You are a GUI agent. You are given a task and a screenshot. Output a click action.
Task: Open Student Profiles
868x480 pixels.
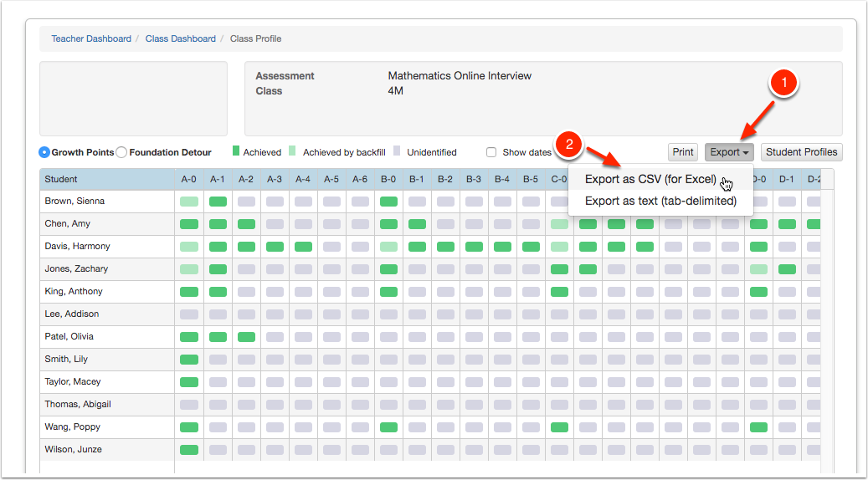(x=802, y=152)
